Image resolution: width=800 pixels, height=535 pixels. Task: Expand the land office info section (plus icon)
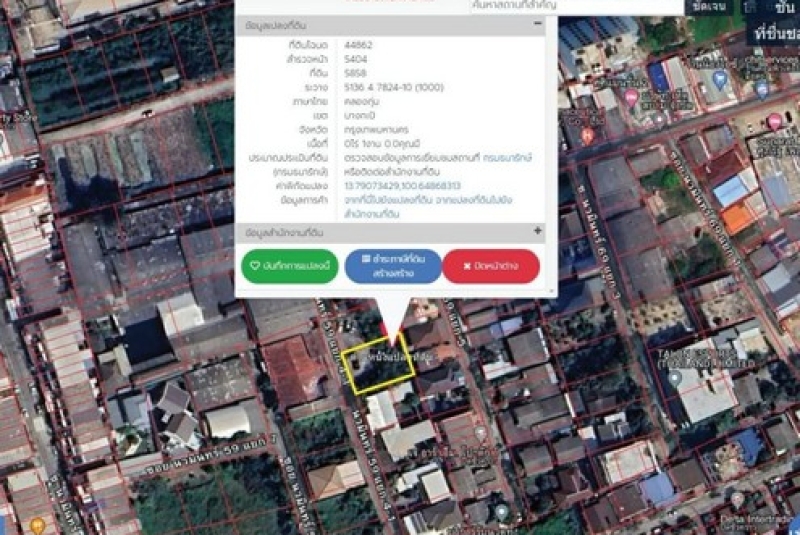pyautogui.click(x=538, y=231)
